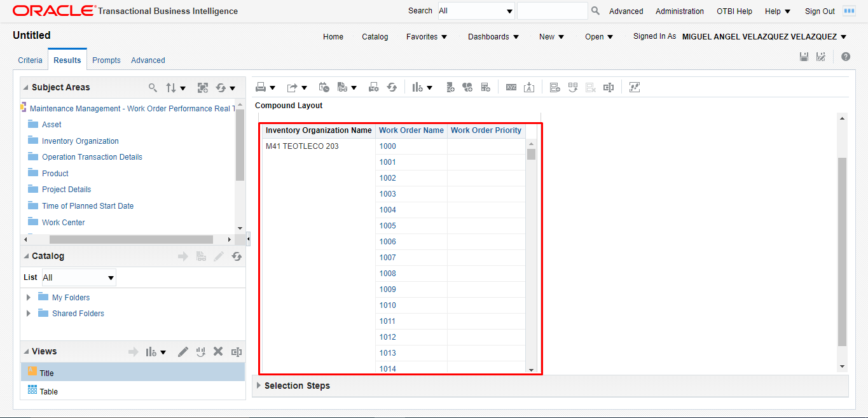Open the New menu
Viewport: 868px width, 418px height.
coord(551,37)
